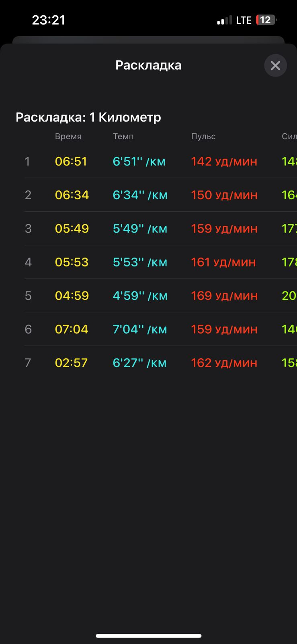Screen dimensions: 297x644
Task: Tap the home indicator bar at bottom
Action: [148, 636]
